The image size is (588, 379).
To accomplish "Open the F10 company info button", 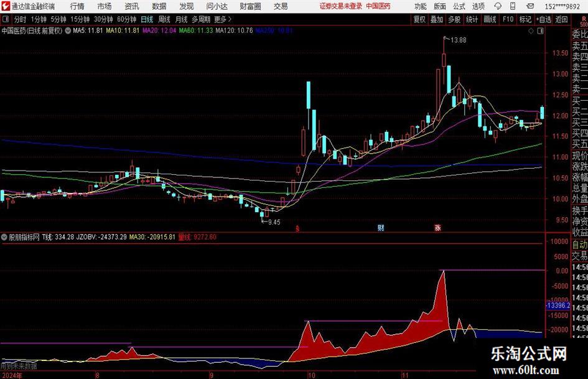I will 508,19.
